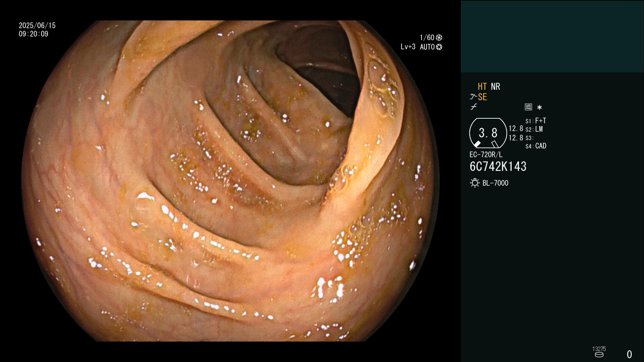Viewport: 644px width, 362px height.
Task: Click the hollow channel marker in scope diagram
Action: tap(495, 144)
